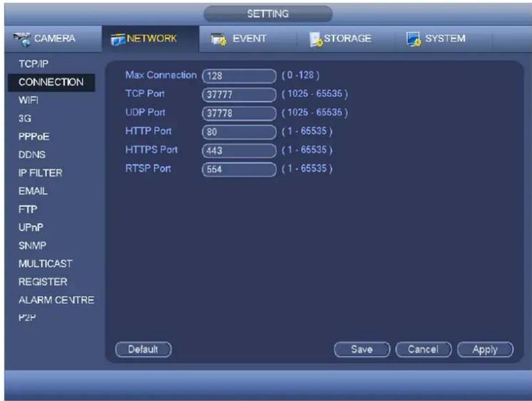The width and height of the screenshot is (532, 401).
Task: Open WIFI settings in sidebar
Action: 29,101
